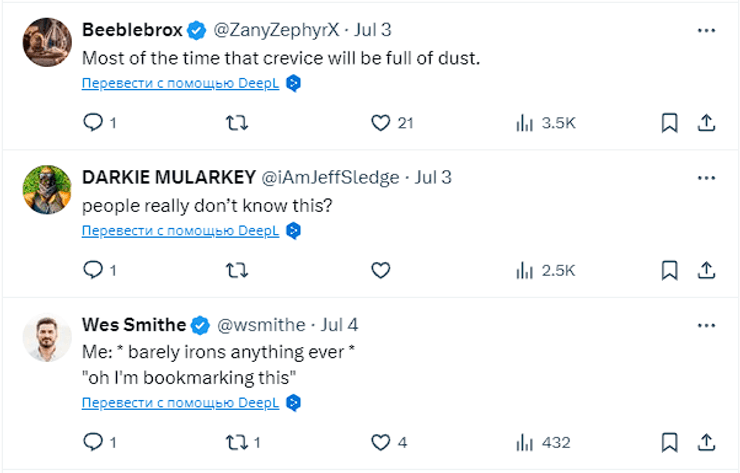View Wes Smithe's tweet 432 views analytics

tap(543, 442)
